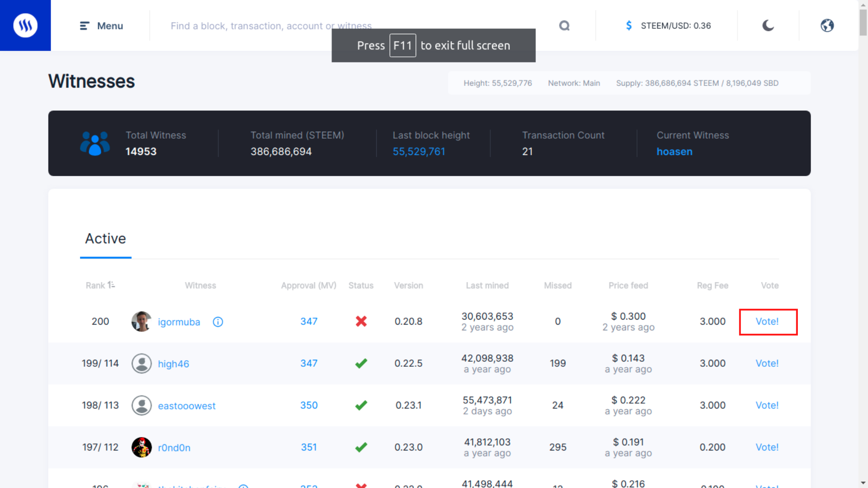
Task: Open igormuba witness profile link
Action: point(179,322)
